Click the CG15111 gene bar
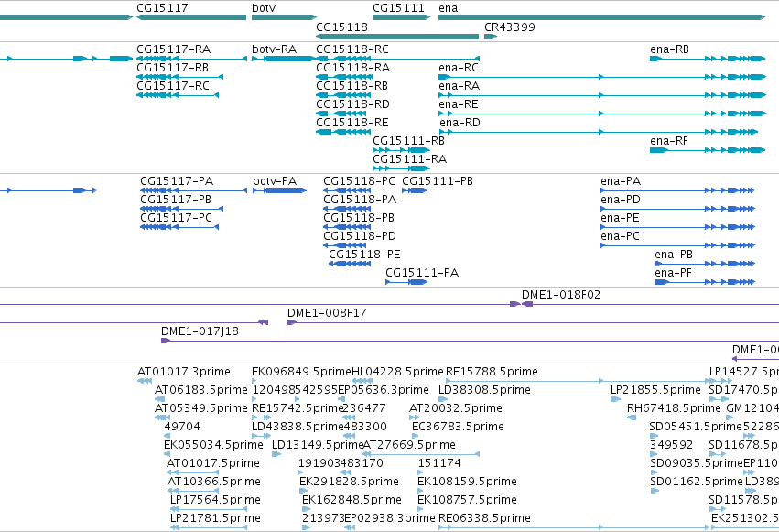This screenshot has width=779, height=532. click(402, 17)
